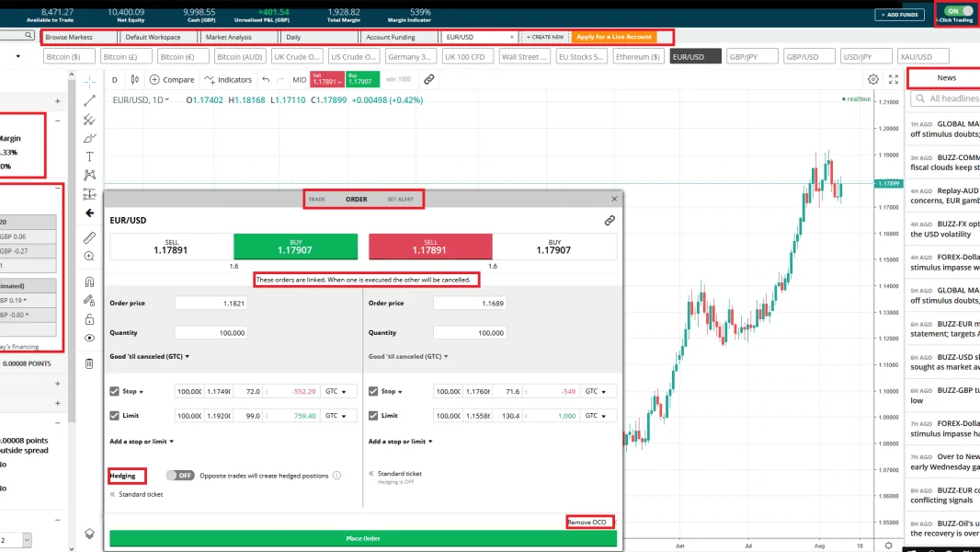
Task: Click Apply for a Live Account
Action: point(614,37)
